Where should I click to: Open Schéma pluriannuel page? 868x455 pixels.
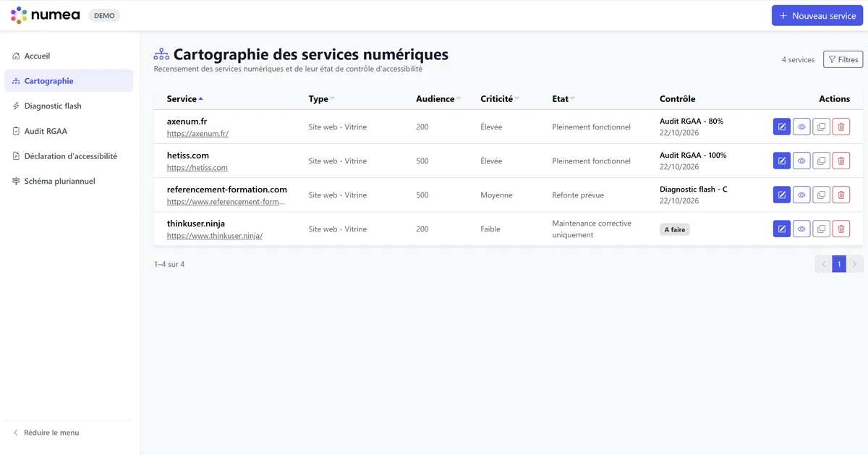69,181
